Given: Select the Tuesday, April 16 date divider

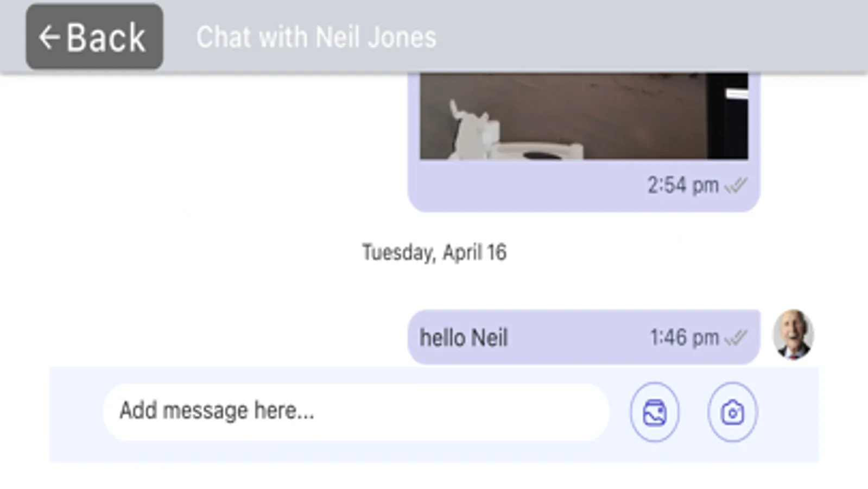Looking at the screenshot, I should tap(434, 252).
